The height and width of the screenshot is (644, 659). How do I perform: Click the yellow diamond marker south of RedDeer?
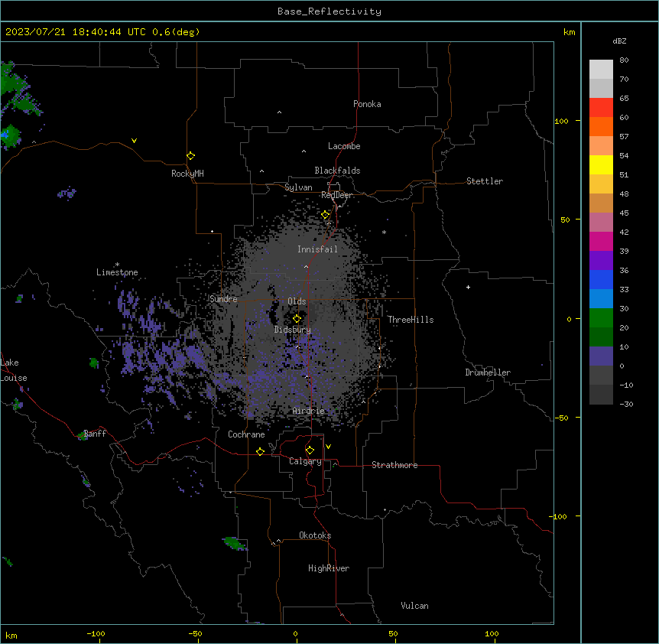point(326,215)
